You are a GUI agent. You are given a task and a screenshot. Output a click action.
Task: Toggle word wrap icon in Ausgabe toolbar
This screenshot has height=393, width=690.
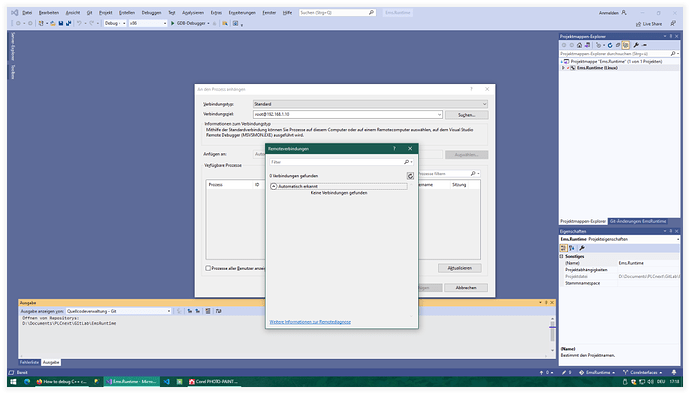pos(218,311)
